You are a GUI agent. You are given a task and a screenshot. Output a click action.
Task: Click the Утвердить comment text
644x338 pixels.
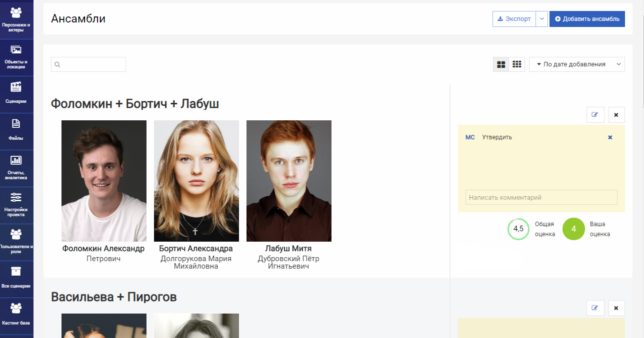(497, 137)
